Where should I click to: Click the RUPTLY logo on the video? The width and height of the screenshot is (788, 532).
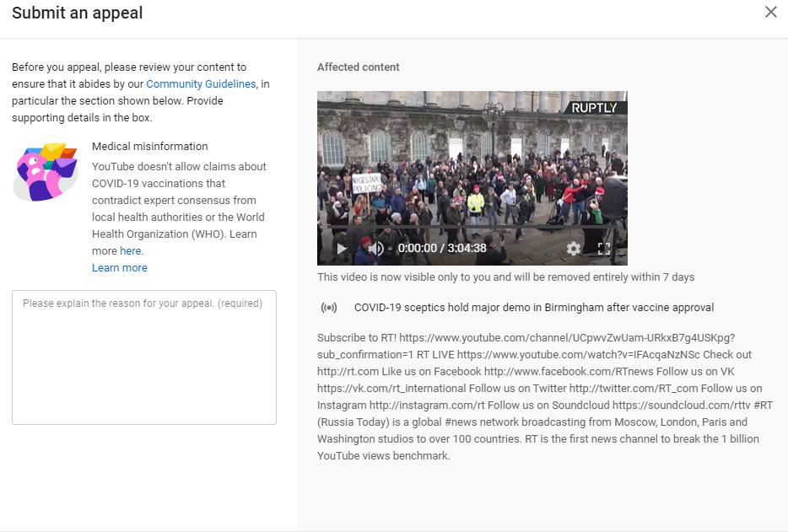[595, 108]
